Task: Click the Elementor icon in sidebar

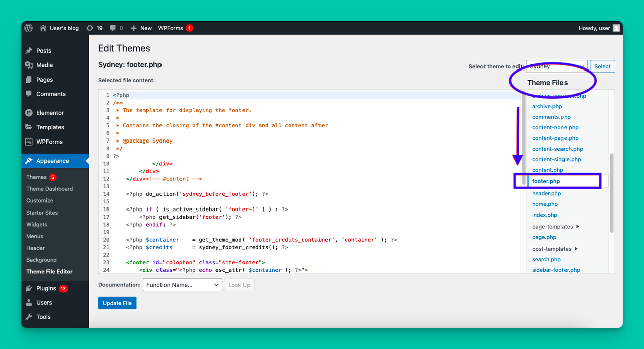Action: click(29, 113)
